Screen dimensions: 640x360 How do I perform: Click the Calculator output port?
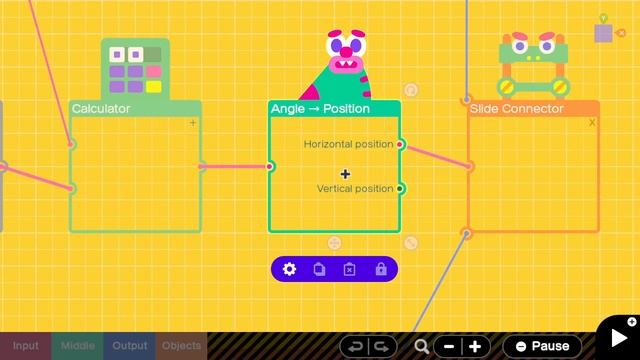pyautogui.click(x=201, y=166)
